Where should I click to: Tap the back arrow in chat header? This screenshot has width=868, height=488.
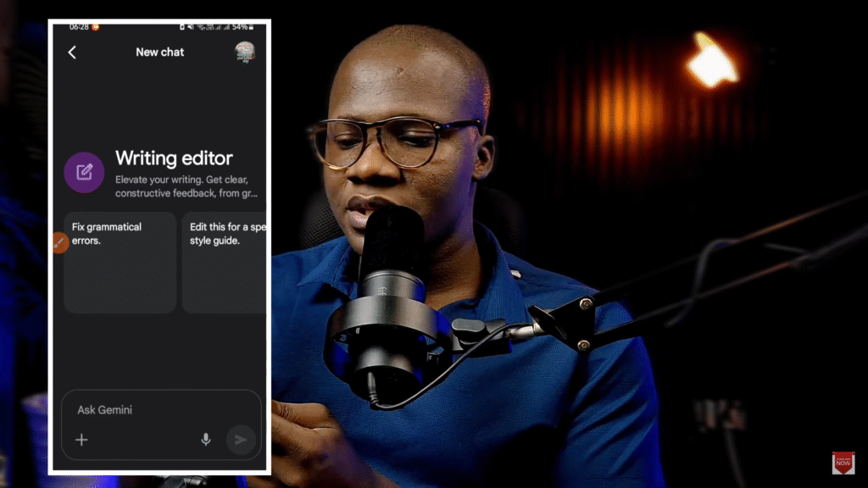72,53
